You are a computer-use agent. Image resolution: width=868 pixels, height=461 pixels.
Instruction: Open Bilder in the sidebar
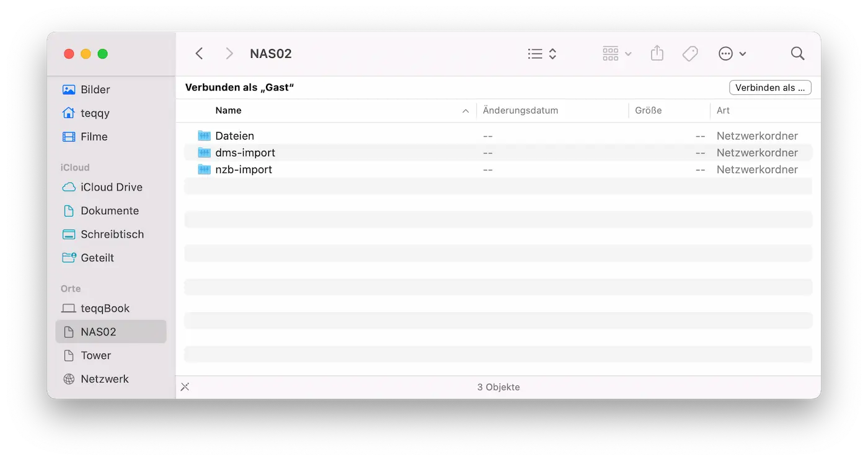(x=95, y=89)
